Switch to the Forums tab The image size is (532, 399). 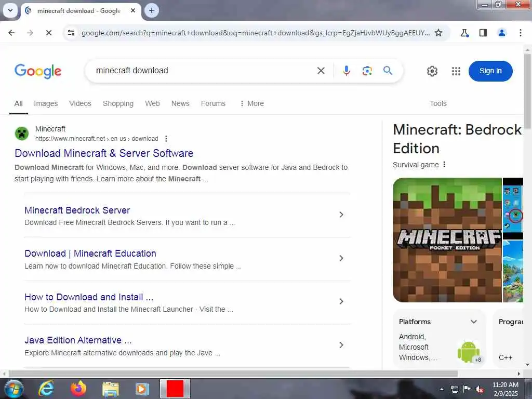pos(213,103)
